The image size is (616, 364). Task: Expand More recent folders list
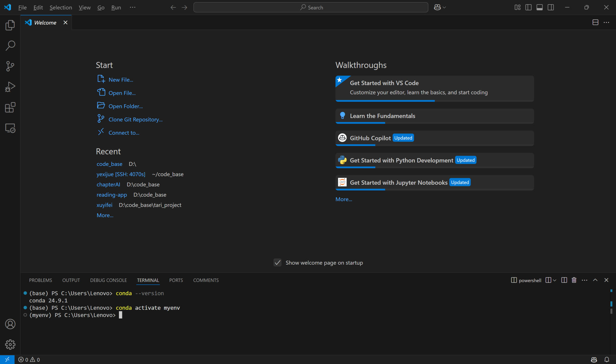105,215
